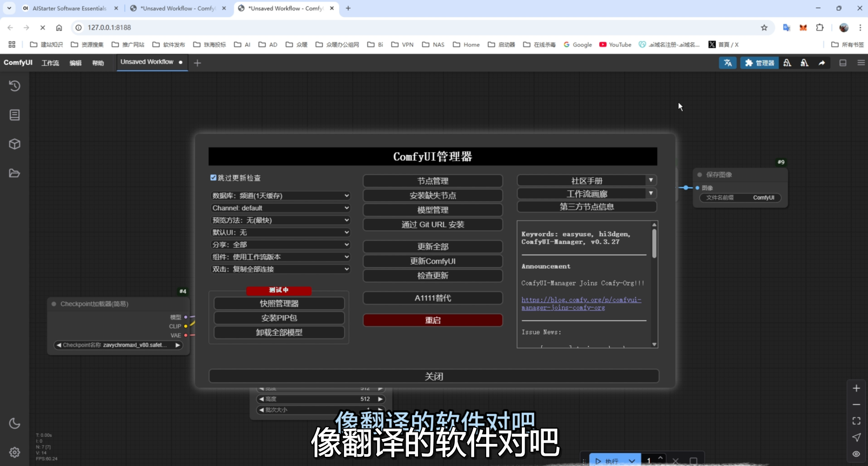
Task: Open the 数据库 channel cache dropdown
Action: tap(280, 196)
